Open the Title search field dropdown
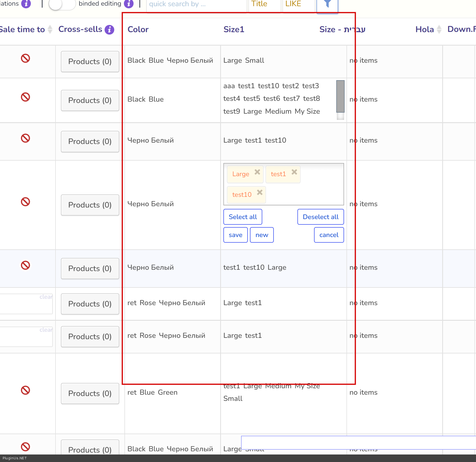 [264, 4]
